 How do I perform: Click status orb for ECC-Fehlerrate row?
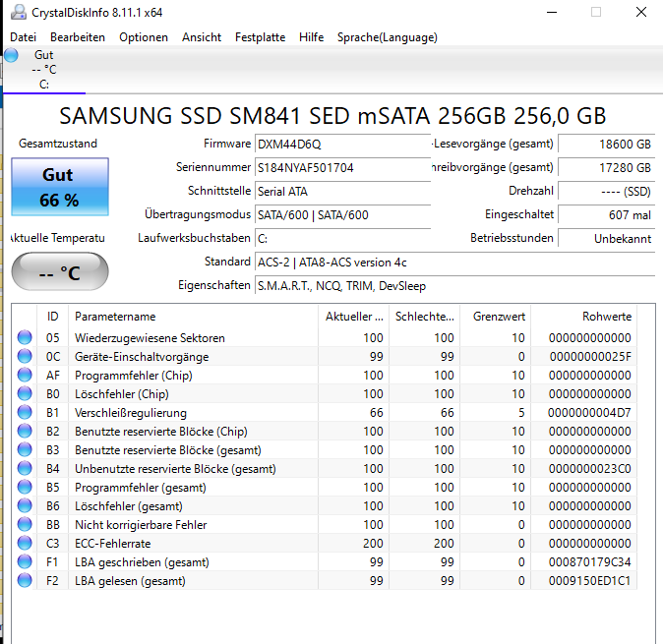(25, 543)
